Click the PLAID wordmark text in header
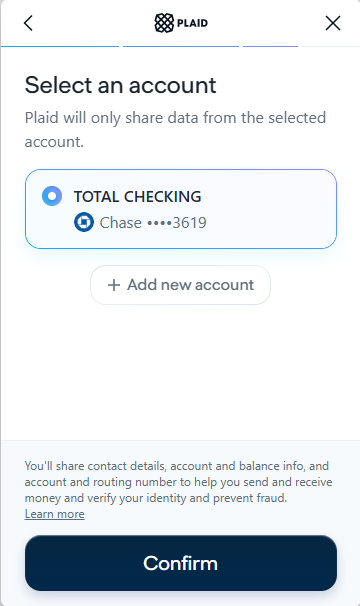Image resolution: width=360 pixels, height=606 pixels. [x=192, y=23]
